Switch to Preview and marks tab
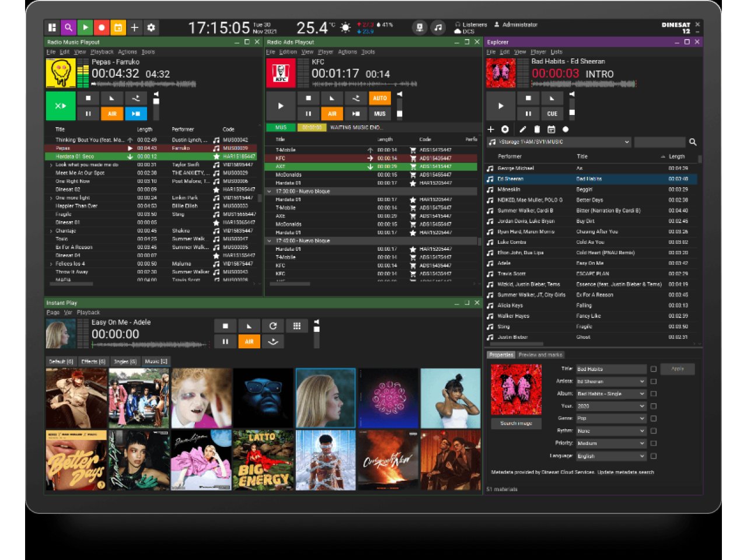 (540, 355)
